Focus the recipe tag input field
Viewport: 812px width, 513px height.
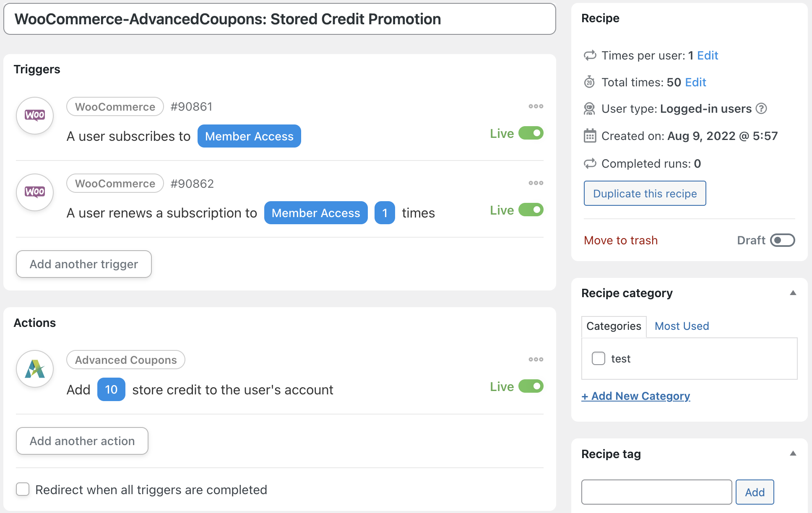pos(657,492)
